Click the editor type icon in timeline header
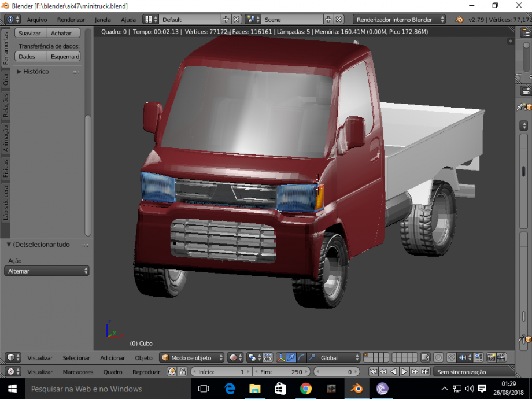The image size is (532, 399). tap(10, 371)
